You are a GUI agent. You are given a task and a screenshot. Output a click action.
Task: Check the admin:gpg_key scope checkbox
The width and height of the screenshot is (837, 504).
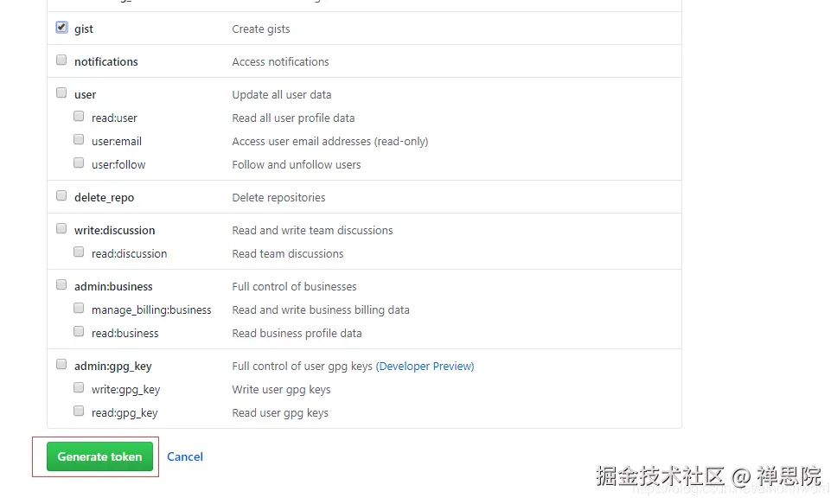click(x=61, y=365)
